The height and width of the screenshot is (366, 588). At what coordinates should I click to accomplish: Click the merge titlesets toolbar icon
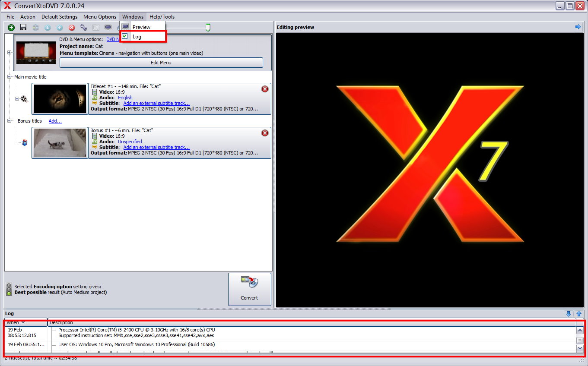[x=35, y=28]
